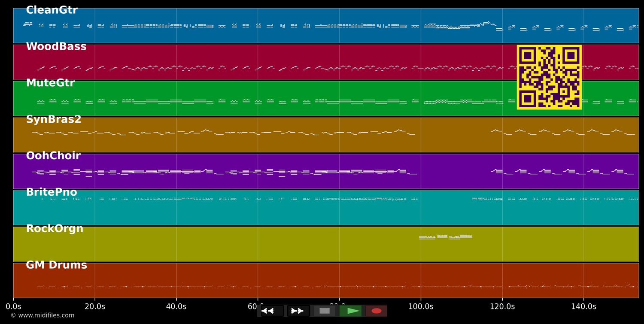This screenshot has width=644, height=324.
Task: Click the 140.0s timeline marker
Action: (583, 306)
